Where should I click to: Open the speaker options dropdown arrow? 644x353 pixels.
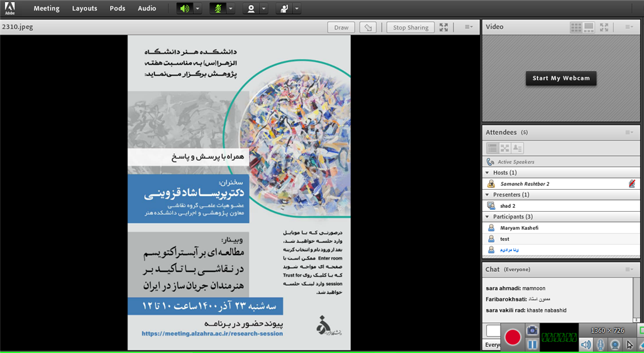[197, 9]
